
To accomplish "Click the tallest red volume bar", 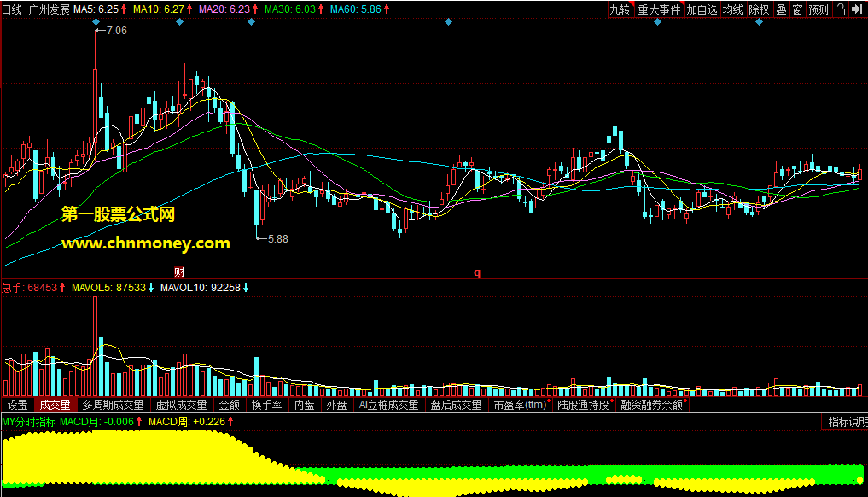I will tap(96, 347).
